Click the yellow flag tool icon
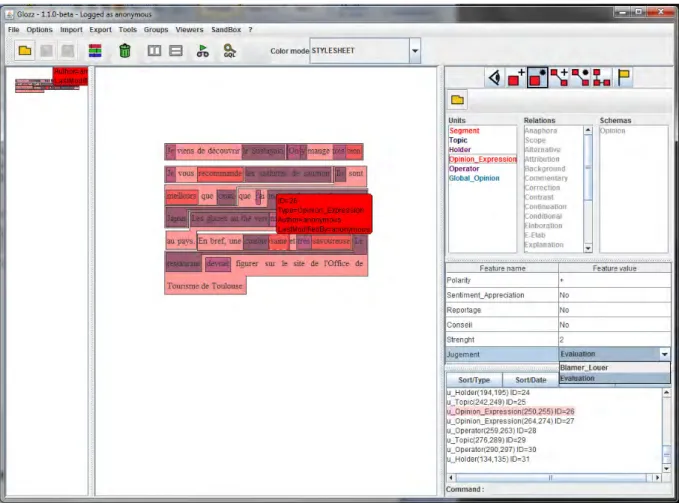The image size is (679, 503). [624, 77]
